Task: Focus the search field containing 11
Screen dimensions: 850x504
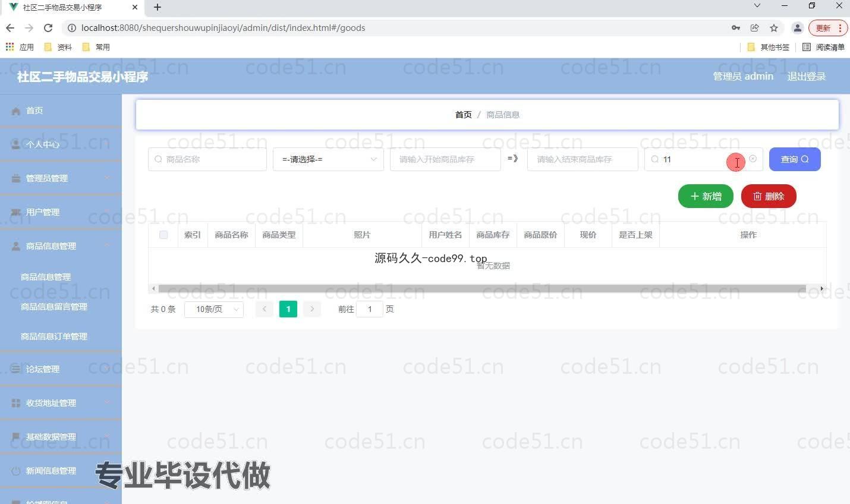Action: point(703,159)
